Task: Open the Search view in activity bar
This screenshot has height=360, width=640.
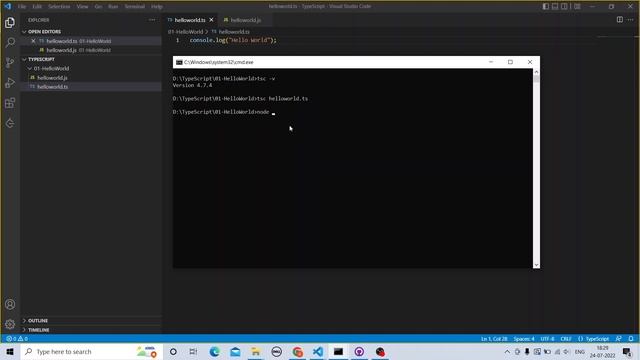Action: (x=10, y=42)
